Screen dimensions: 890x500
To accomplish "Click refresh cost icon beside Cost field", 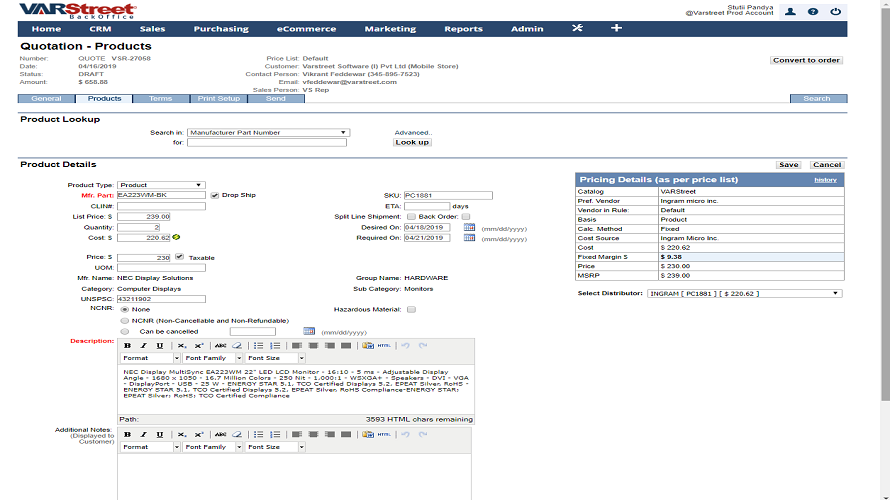I will tap(177, 238).
